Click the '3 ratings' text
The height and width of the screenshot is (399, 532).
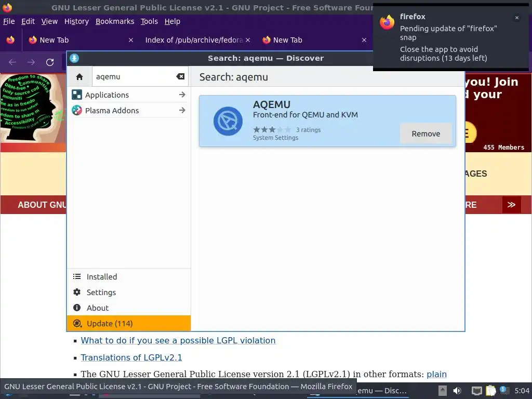click(x=308, y=130)
